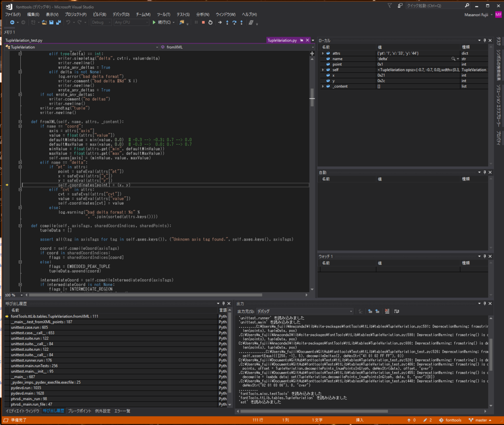Stop debugging with the red square icon
504x425 pixels.
click(203, 23)
